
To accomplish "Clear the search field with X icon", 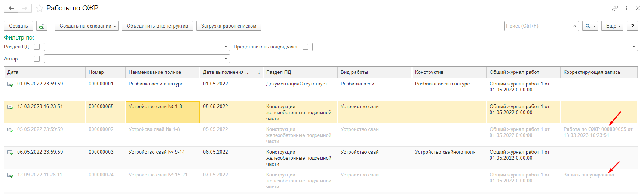I will click(x=575, y=26).
